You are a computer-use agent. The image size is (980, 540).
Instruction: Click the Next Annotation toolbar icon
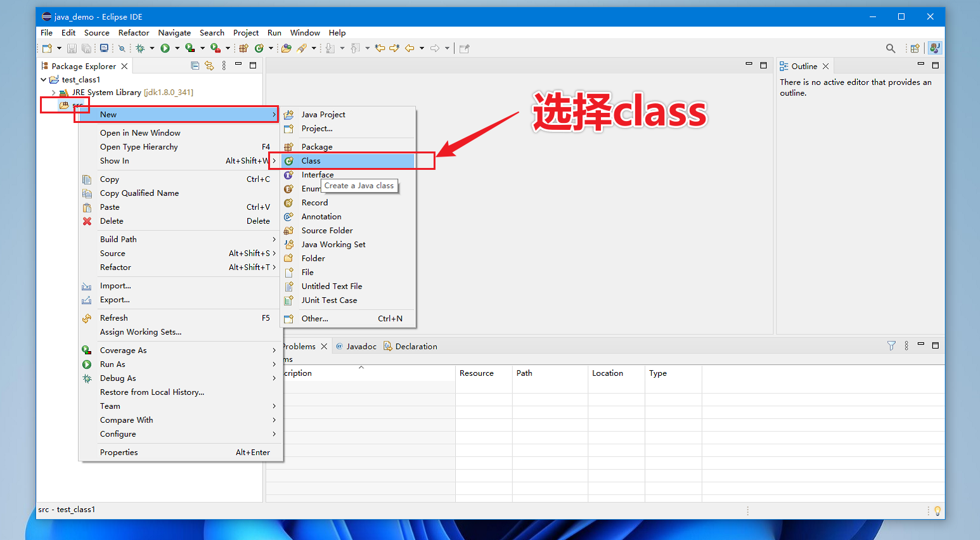pos(330,48)
